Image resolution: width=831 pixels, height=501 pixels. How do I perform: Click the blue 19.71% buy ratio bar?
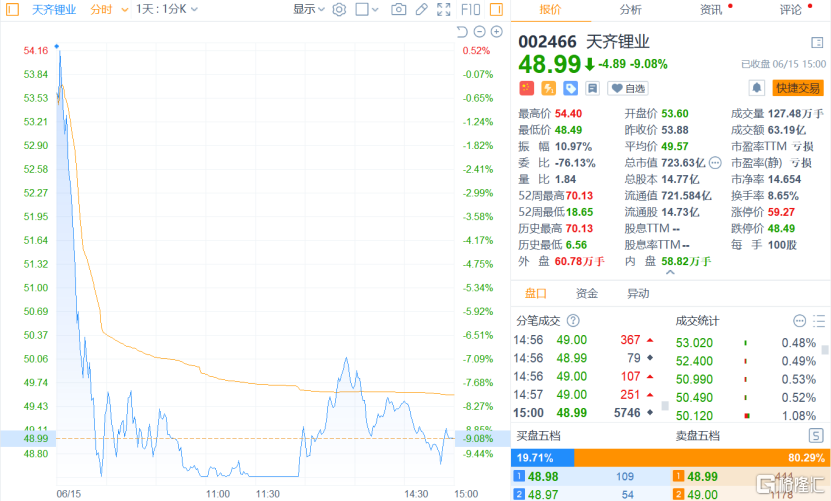point(542,458)
